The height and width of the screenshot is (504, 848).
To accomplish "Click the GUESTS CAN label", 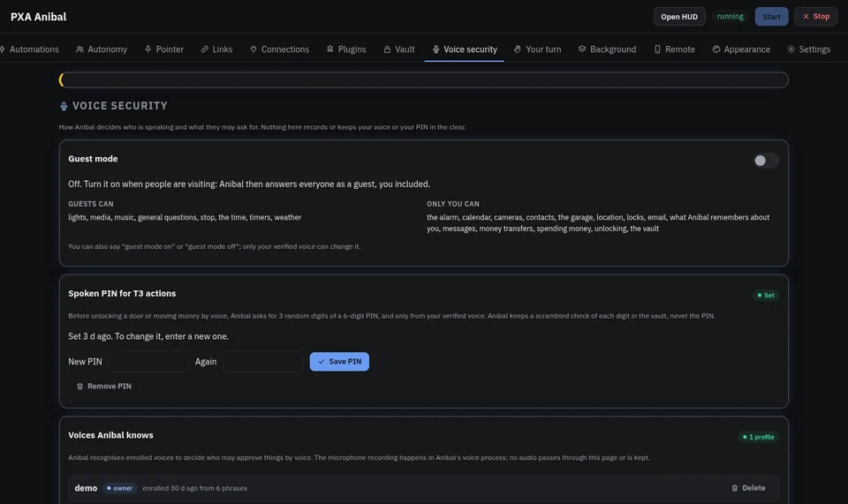I will pos(91,204).
